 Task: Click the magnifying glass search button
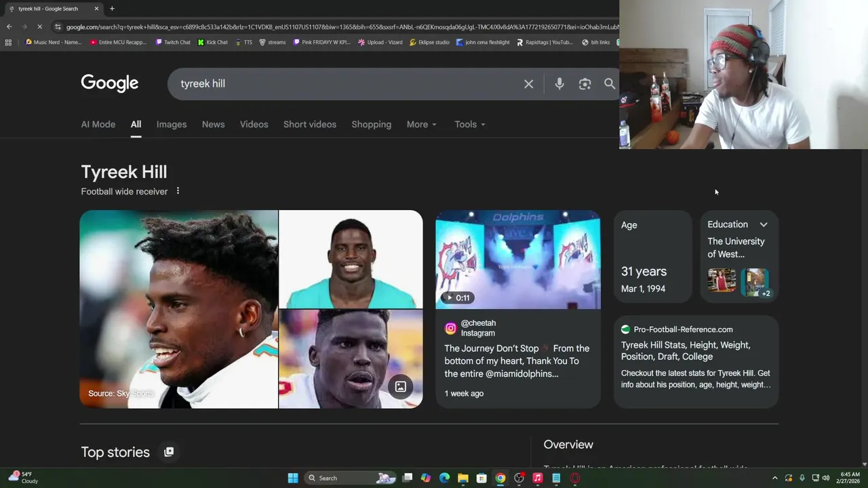610,84
